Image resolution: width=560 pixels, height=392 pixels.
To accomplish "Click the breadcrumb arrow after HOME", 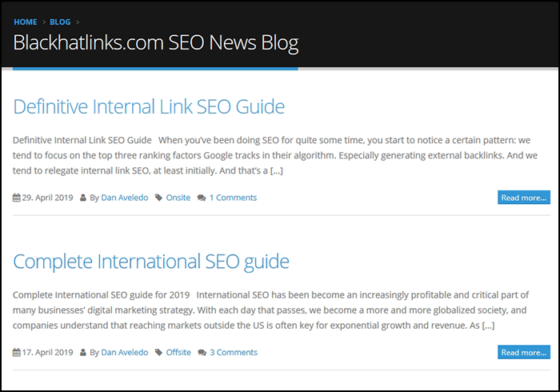I will pos(44,22).
